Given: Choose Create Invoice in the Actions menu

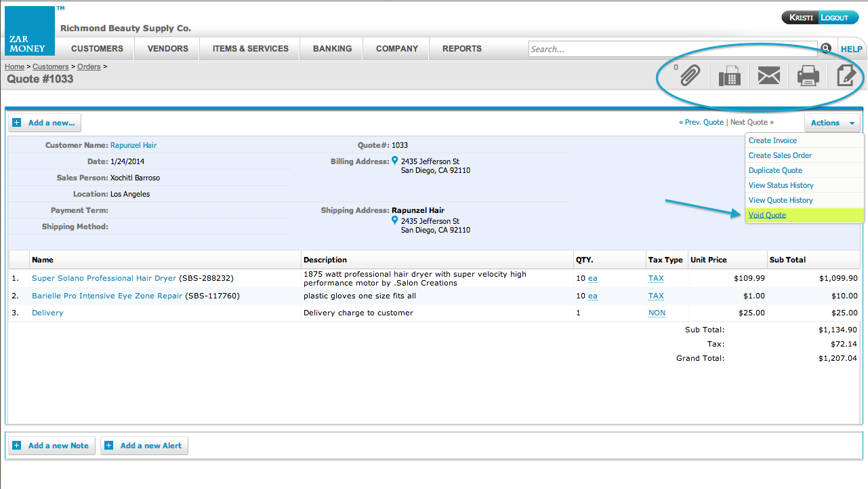Looking at the screenshot, I should click(x=772, y=140).
